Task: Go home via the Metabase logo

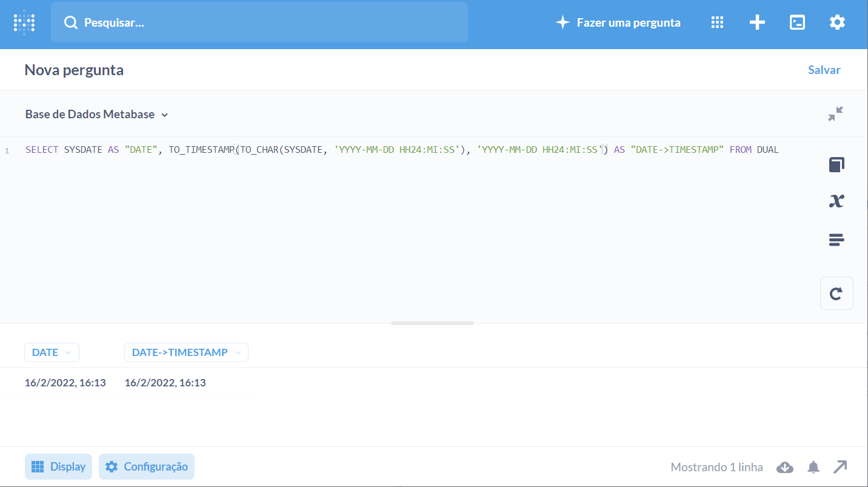Action: pos(24,22)
